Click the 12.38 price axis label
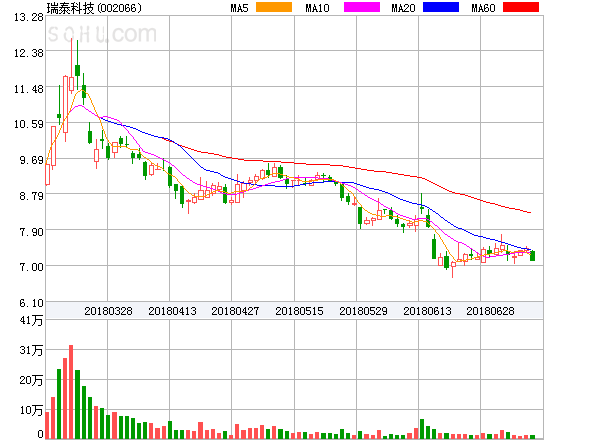Viewport: 600px width, 440px height. coord(29,53)
